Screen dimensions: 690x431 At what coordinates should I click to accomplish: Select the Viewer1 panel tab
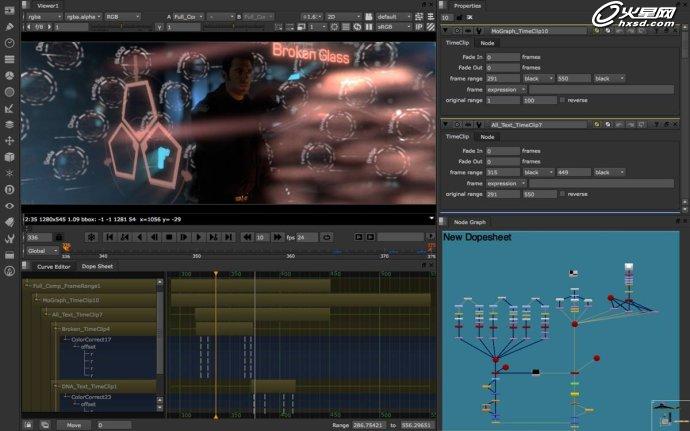[x=48, y=6]
